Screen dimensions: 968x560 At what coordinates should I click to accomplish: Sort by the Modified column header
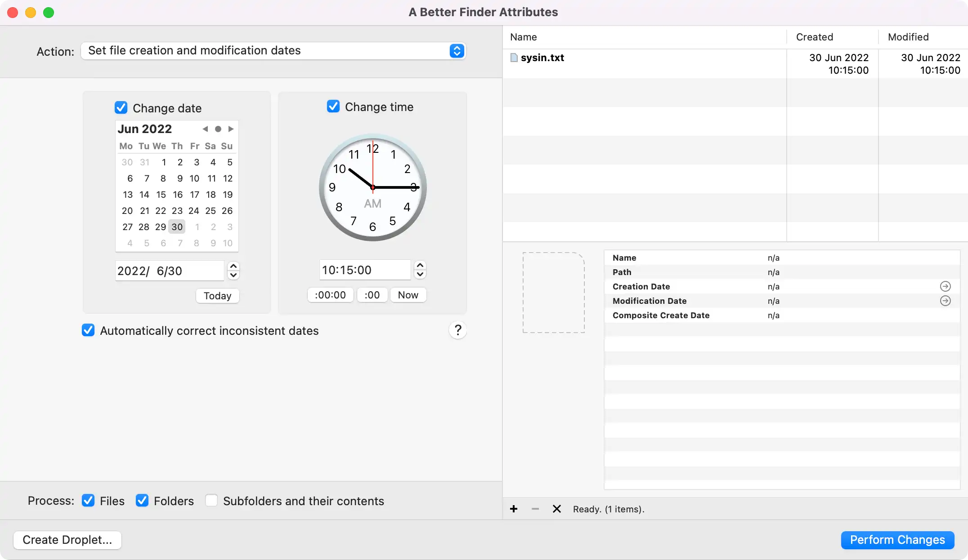908,37
